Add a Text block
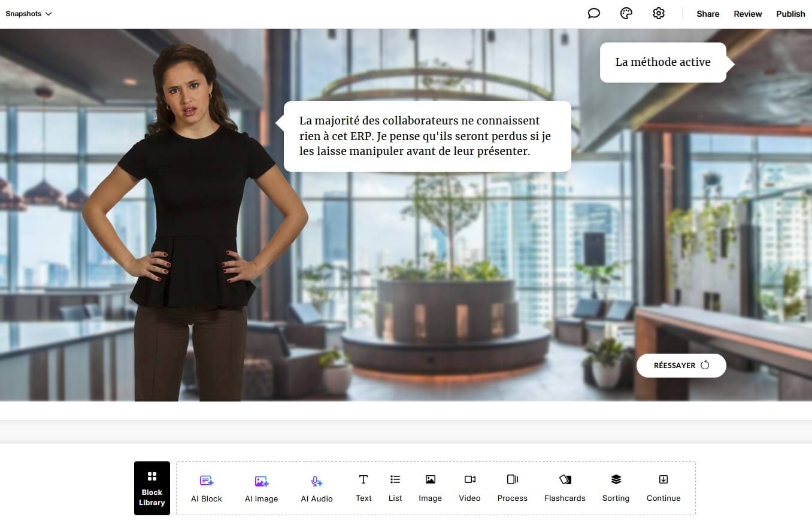Screen dimensions: 812x523 tap(363, 488)
